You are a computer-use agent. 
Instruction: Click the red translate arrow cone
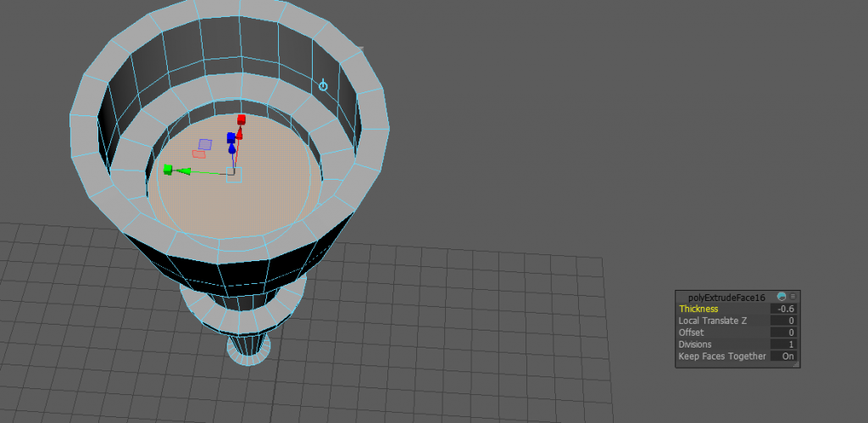point(240,132)
